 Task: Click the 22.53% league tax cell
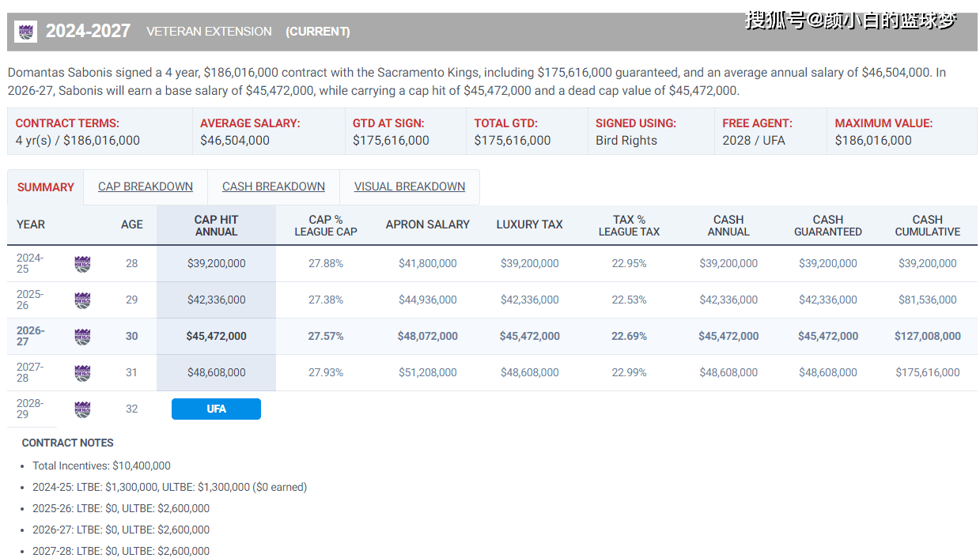tap(629, 300)
